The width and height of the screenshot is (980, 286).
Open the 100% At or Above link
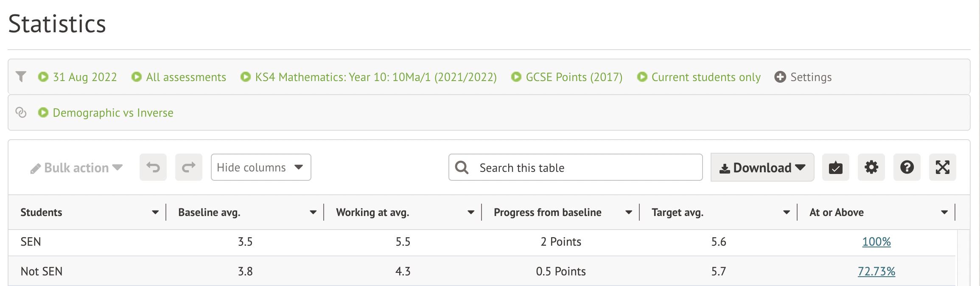(876, 242)
